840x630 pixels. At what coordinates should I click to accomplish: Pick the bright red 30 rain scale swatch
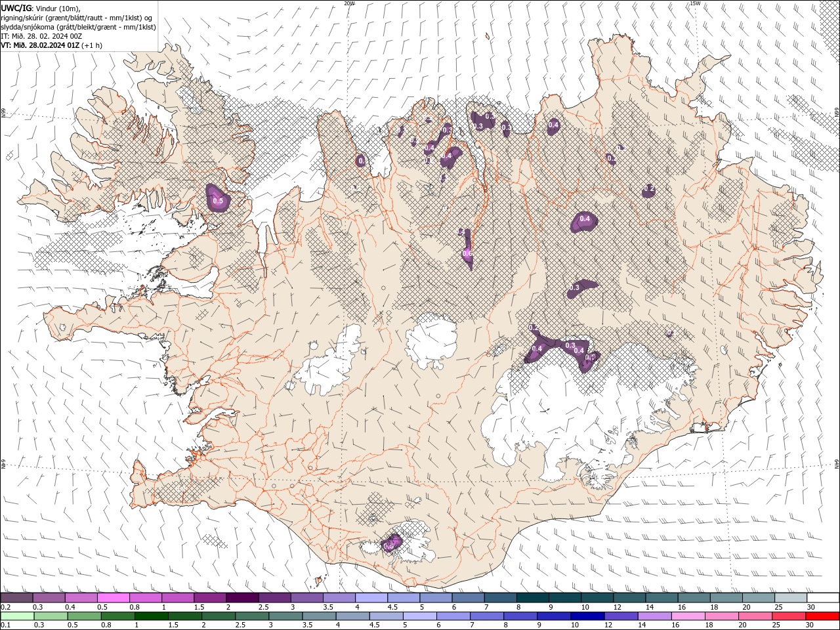coord(822,616)
